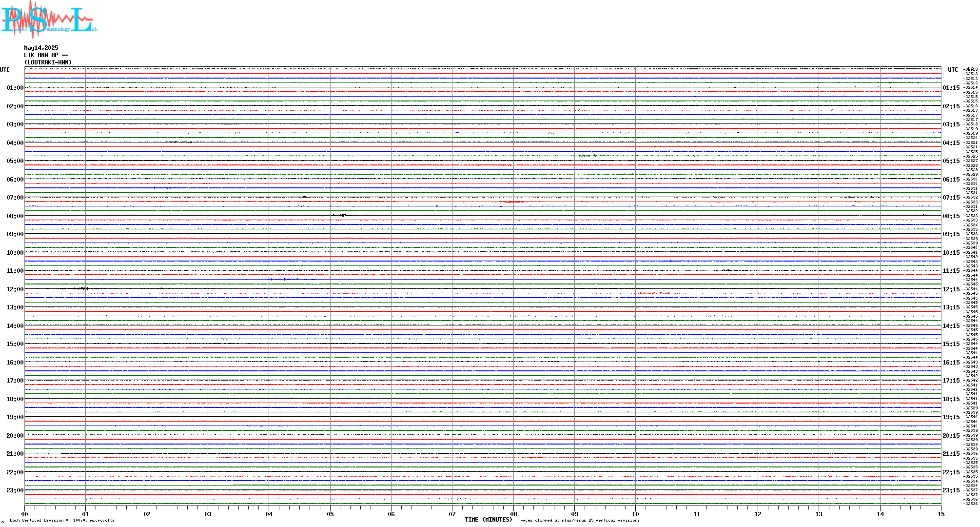Click minute 12 on the bottom axis
Screen dimensions: 980x527
[758, 514]
